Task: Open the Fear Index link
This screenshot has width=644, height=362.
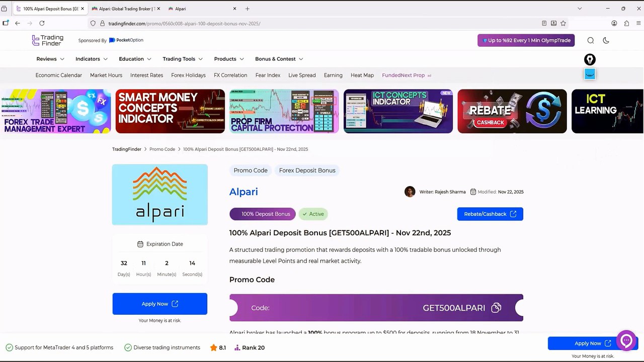Action: [x=268, y=75]
